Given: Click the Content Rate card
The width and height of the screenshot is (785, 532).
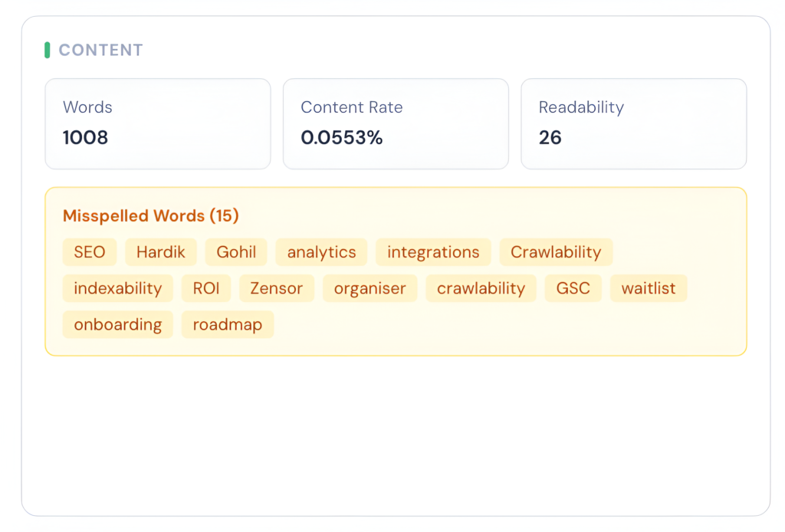Looking at the screenshot, I should 396,123.
